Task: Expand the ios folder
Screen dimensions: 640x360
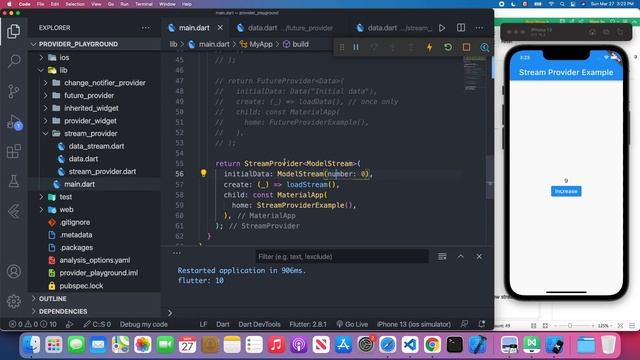Action: (x=64, y=58)
